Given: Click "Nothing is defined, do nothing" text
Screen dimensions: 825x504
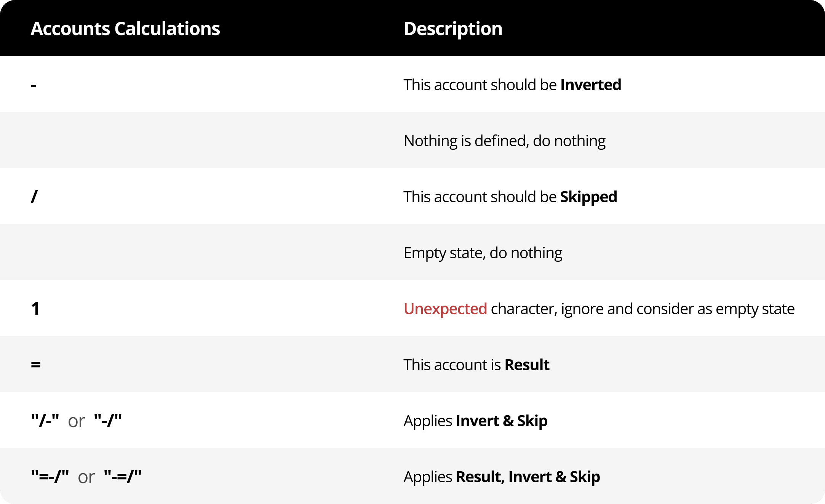Looking at the screenshot, I should tap(504, 141).
